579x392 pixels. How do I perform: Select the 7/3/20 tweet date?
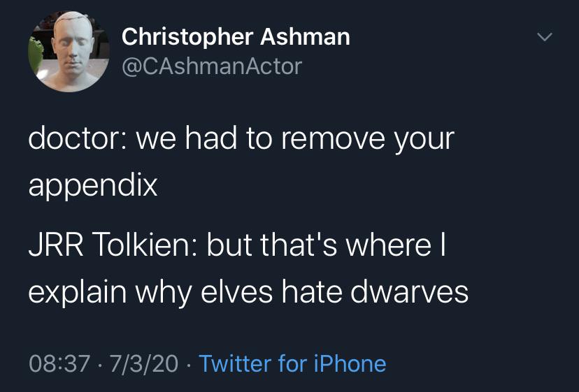tap(144, 363)
